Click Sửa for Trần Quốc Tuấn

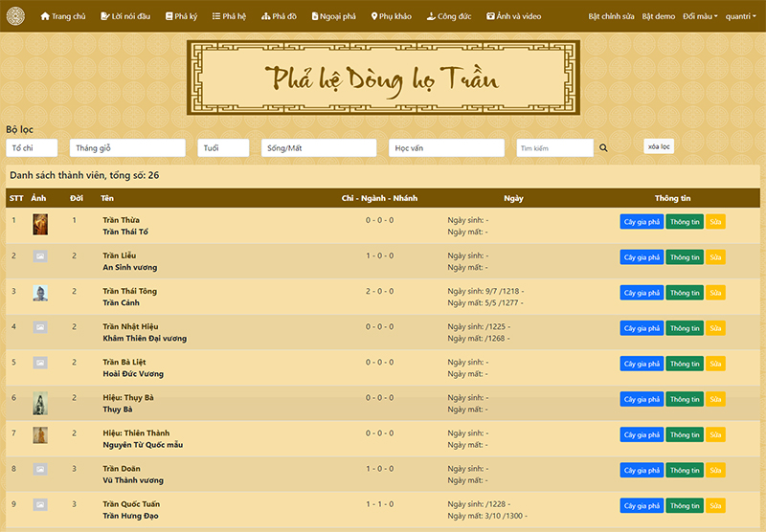pyautogui.click(x=715, y=506)
